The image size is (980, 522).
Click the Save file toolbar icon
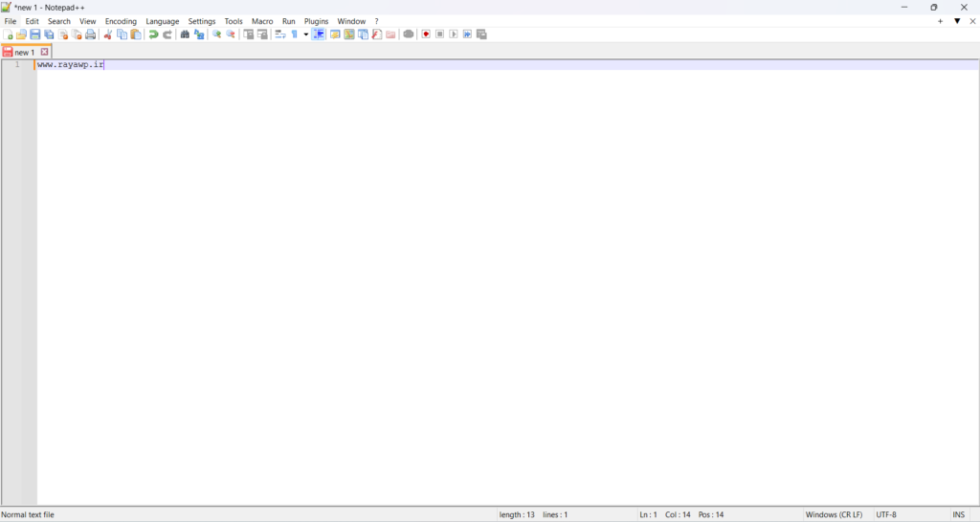(35, 34)
